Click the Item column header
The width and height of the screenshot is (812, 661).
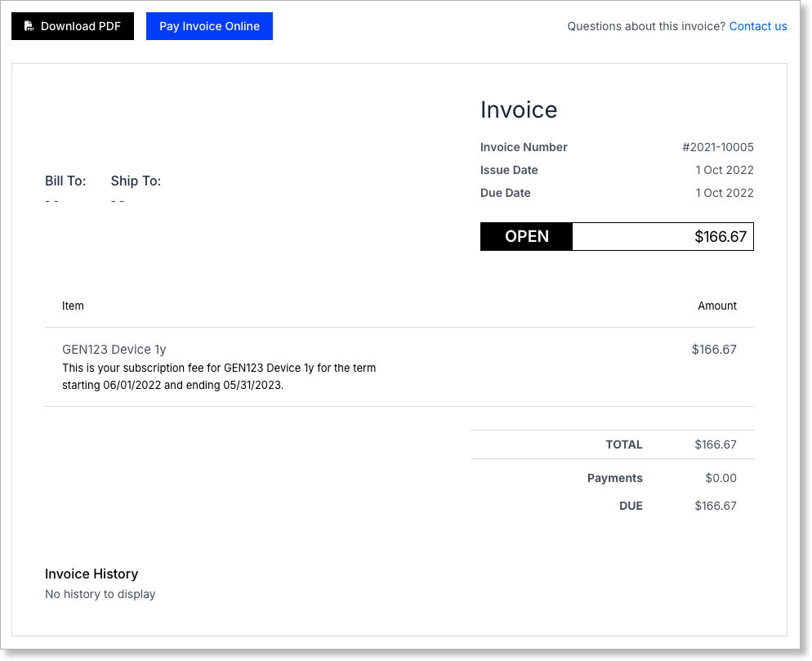point(73,306)
